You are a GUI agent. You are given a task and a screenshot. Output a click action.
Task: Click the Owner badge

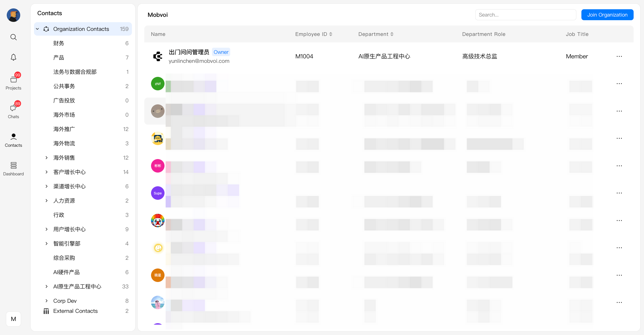[221, 52]
